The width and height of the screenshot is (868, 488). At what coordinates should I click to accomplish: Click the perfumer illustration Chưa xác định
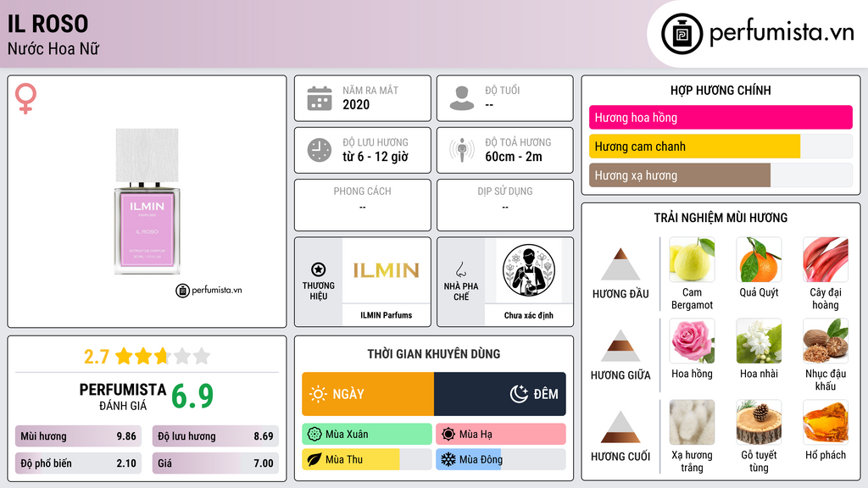coord(529,271)
